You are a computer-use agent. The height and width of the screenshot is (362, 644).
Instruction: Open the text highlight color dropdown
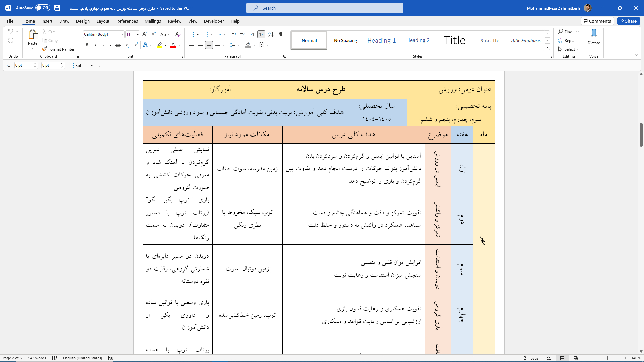165,45
